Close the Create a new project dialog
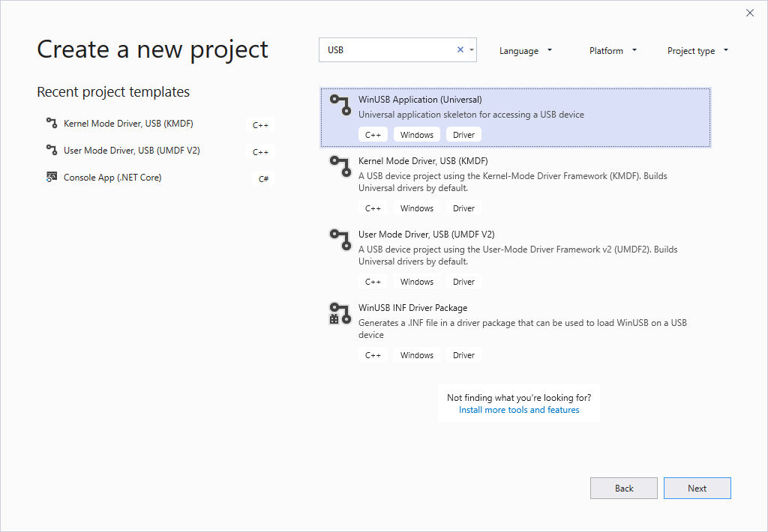The height and width of the screenshot is (532, 768). (x=750, y=13)
